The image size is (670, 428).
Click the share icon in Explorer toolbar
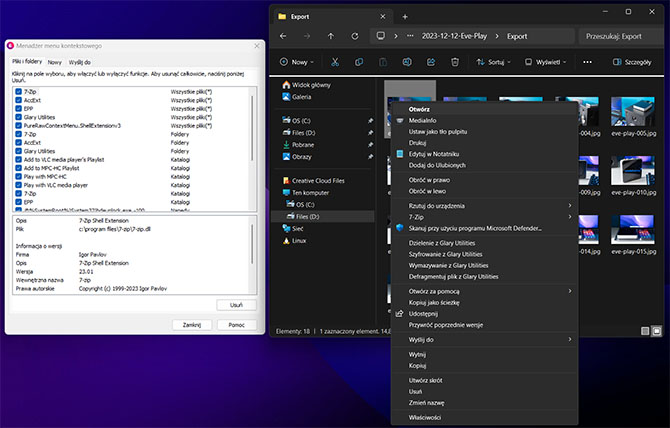click(x=431, y=62)
